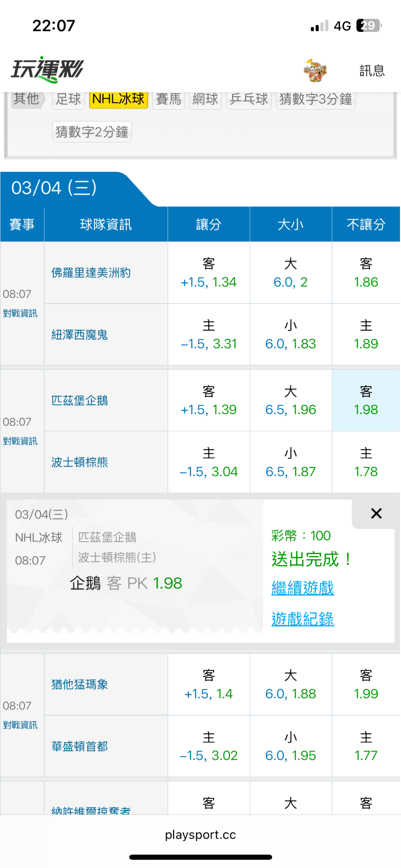401x868 pixels.
Task: Open 佛羅里達美洲豹 team info
Action: click(91, 273)
